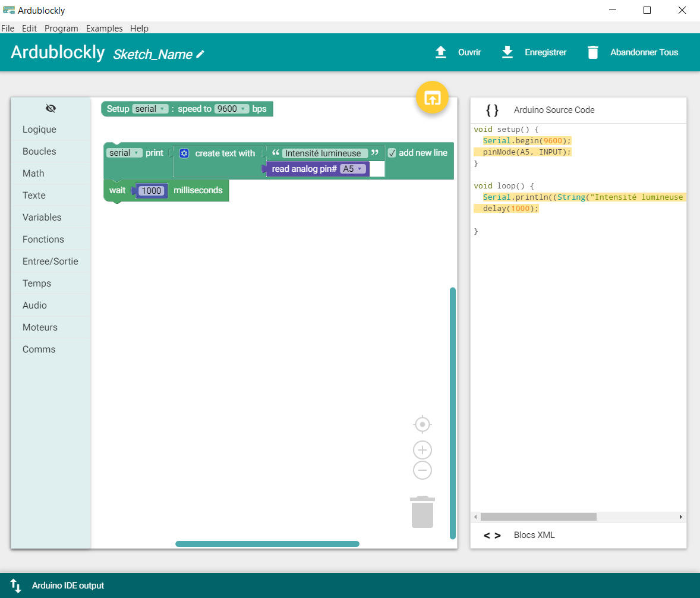This screenshot has height=598, width=700.
Task: Uncheck the add new line checkbox
Action: click(x=392, y=153)
